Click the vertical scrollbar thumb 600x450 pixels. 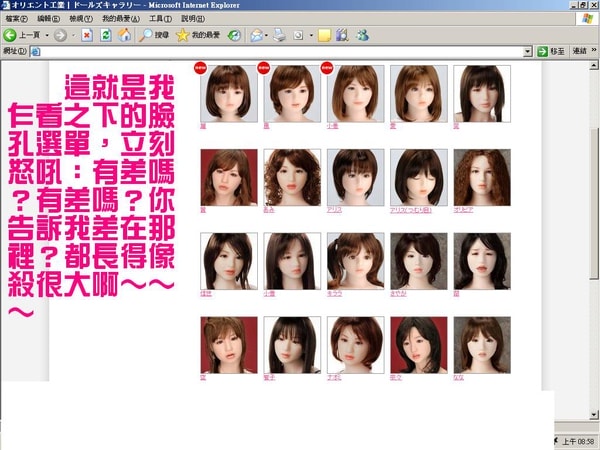pos(593,203)
